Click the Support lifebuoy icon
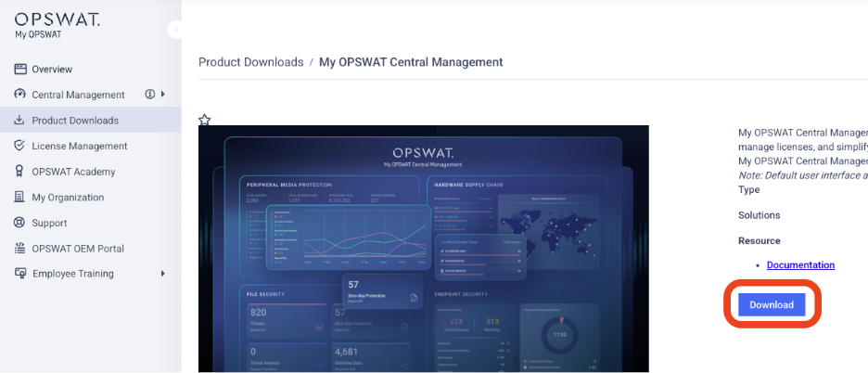The height and width of the screenshot is (373, 868). coord(19,223)
